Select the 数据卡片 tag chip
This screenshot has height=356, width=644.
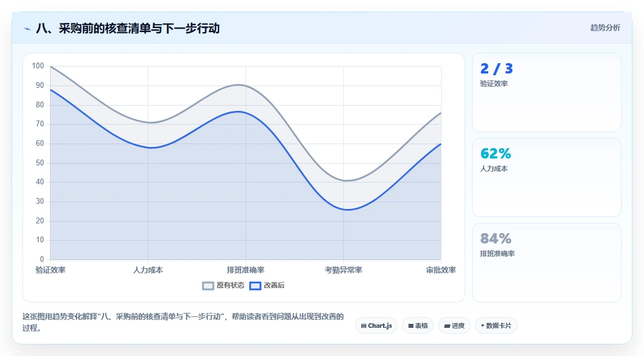click(x=496, y=326)
